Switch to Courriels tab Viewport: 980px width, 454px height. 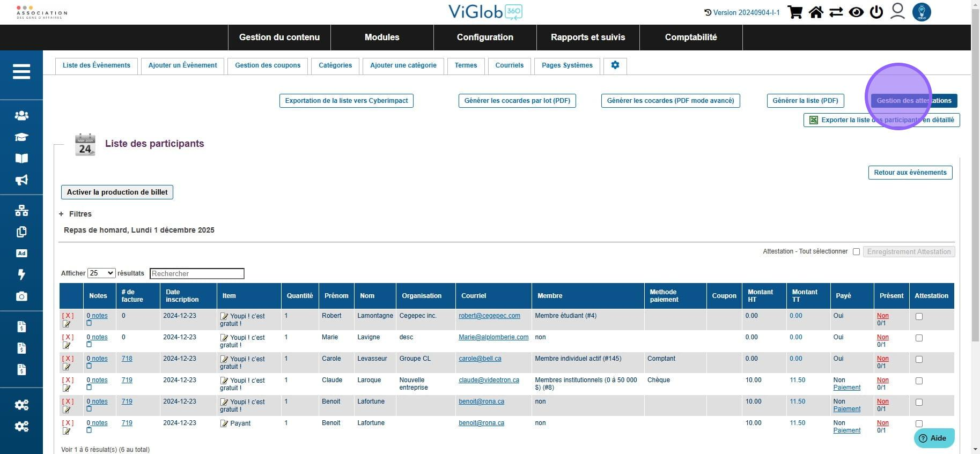pos(510,65)
